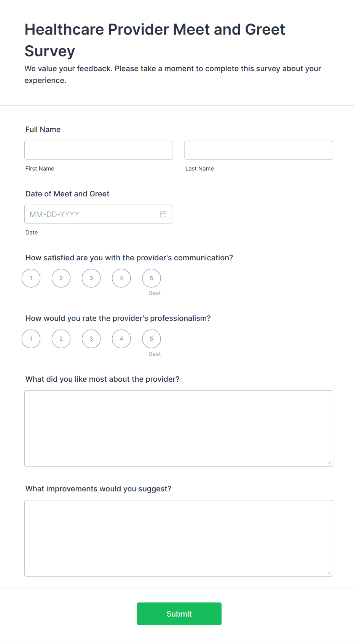Click the 'liked most about provider' text area
The width and height of the screenshot is (354, 644).
(x=179, y=428)
